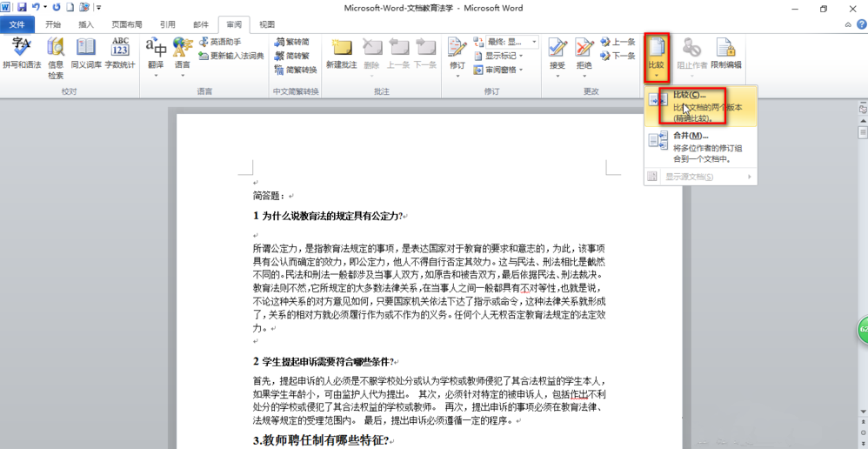Convert text with 繁转简

click(x=291, y=42)
